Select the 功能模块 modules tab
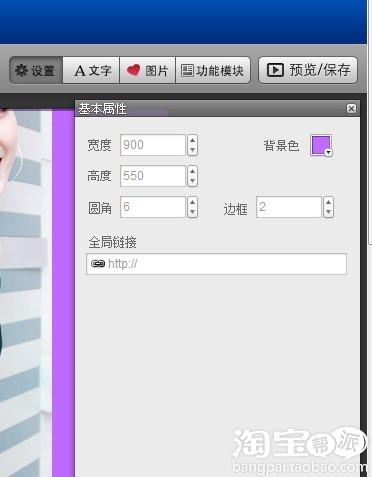372x477 pixels. coord(213,70)
